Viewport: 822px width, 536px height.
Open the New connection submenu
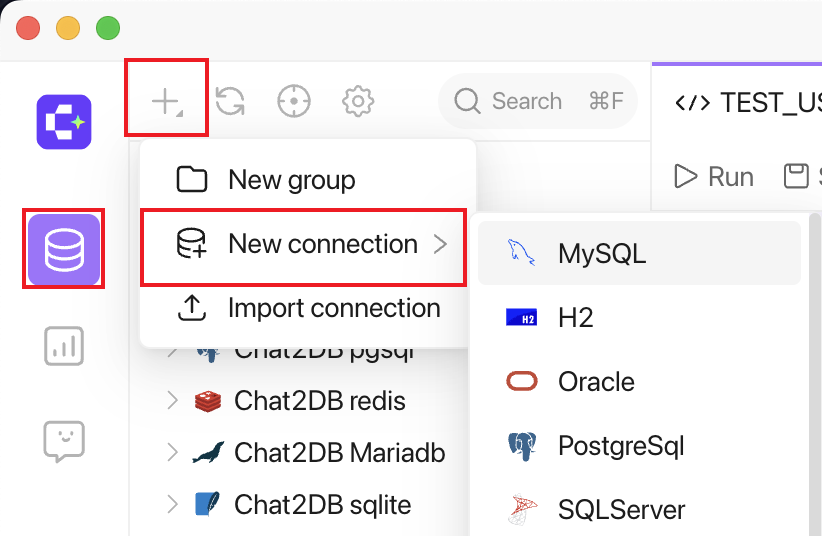(304, 244)
